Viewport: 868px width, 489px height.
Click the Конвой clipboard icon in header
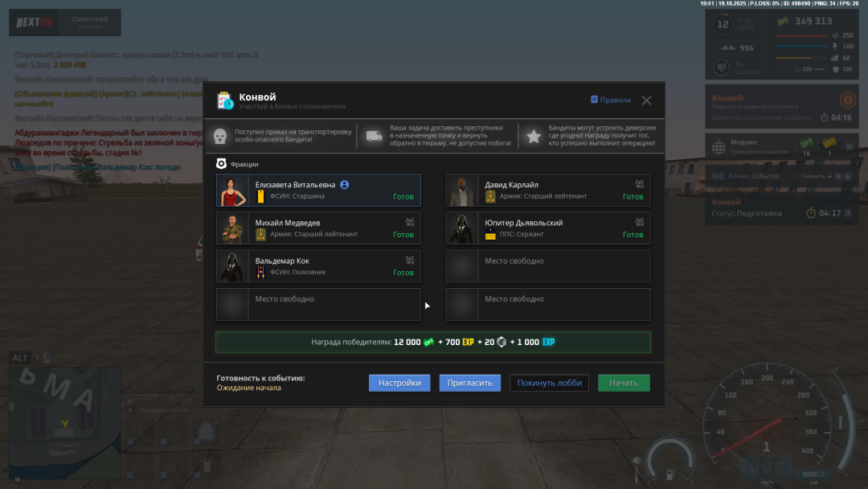click(225, 101)
